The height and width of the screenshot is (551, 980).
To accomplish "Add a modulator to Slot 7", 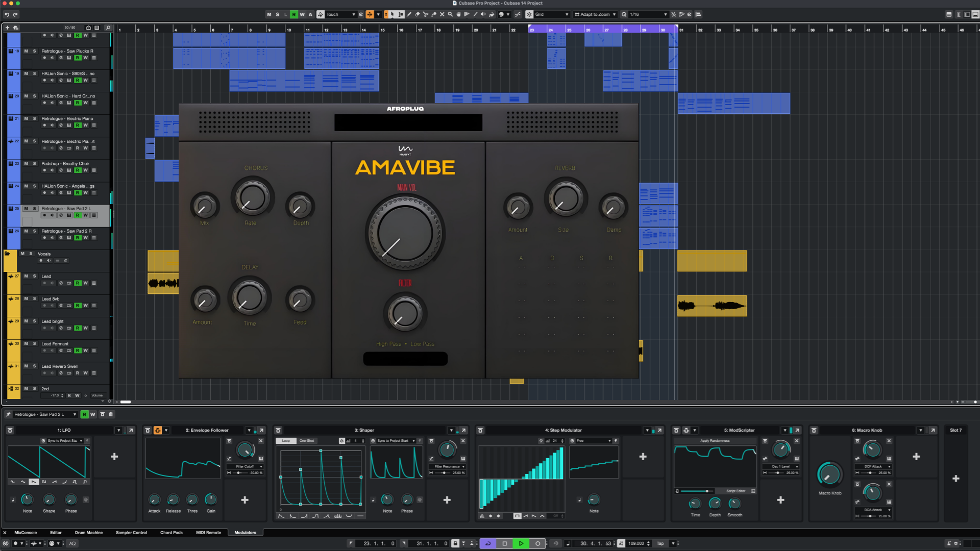I will (x=956, y=479).
